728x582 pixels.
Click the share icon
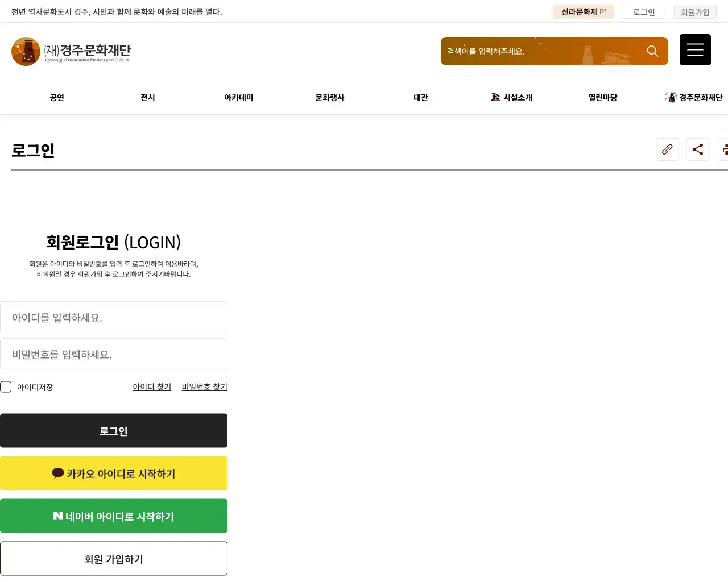(x=697, y=149)
